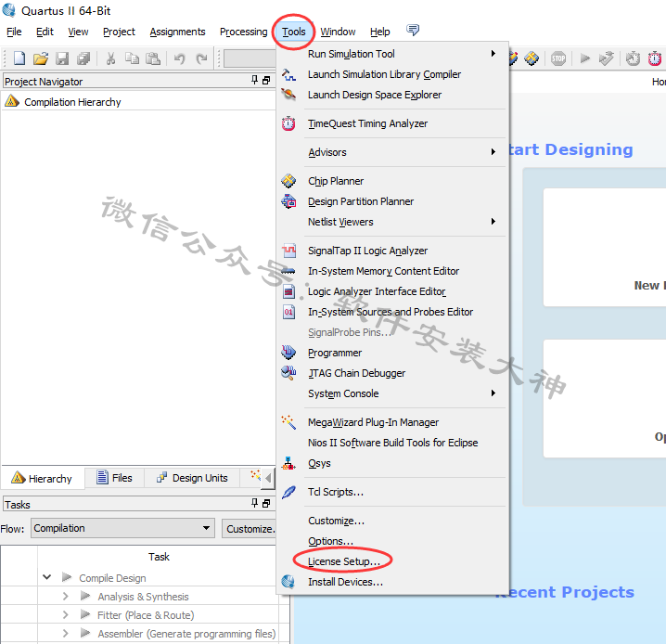Image resolution: width=666 pixels, height=644 pixels.
Task: Expand the Advisors submenu
Action: [x=392, y=152]
